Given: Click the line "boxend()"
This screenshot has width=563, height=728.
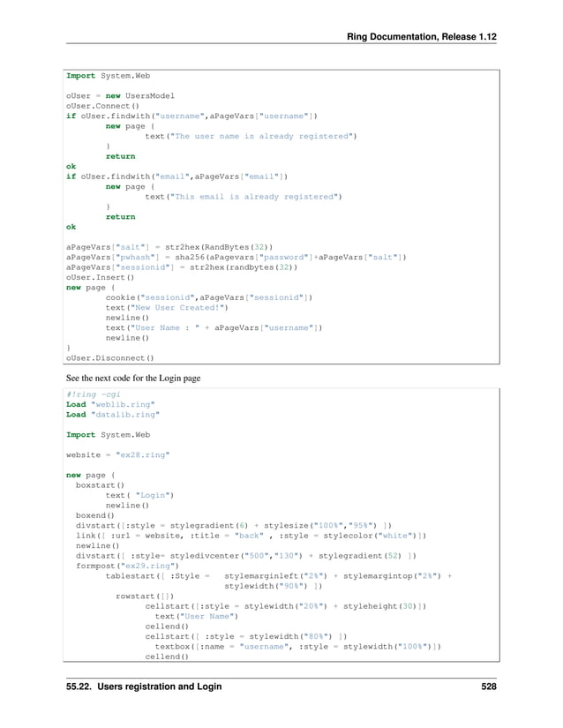Looking at the screenshot, I should click(95, 515).
